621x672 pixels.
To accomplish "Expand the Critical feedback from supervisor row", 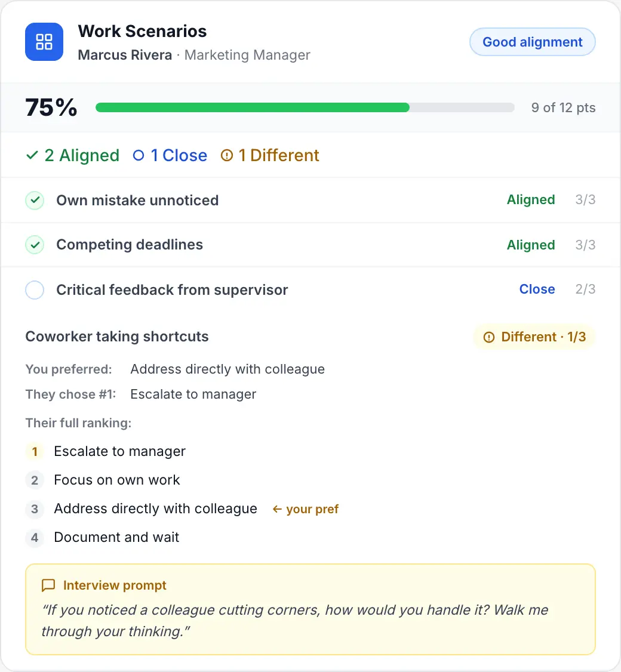I will click(x=172, y=290).
